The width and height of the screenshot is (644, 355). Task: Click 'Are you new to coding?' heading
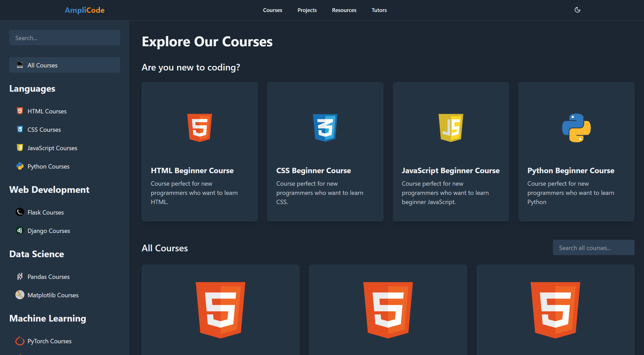coord(191,67)
